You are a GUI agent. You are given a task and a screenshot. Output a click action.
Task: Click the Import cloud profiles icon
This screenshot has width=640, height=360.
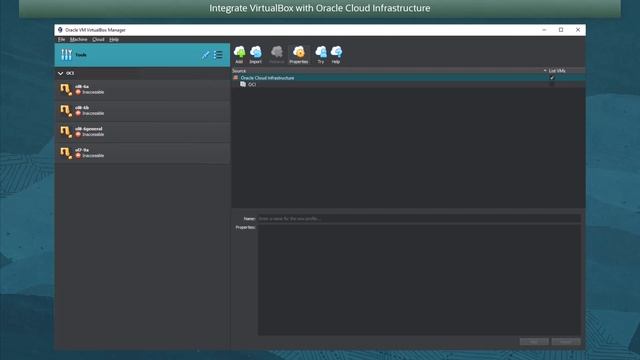pyautogui.click(x=256, y=52)
